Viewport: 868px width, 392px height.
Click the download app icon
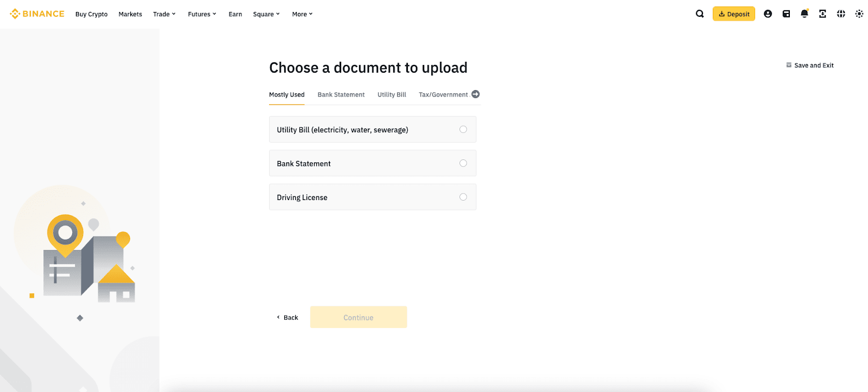click(x=822, y=14)
